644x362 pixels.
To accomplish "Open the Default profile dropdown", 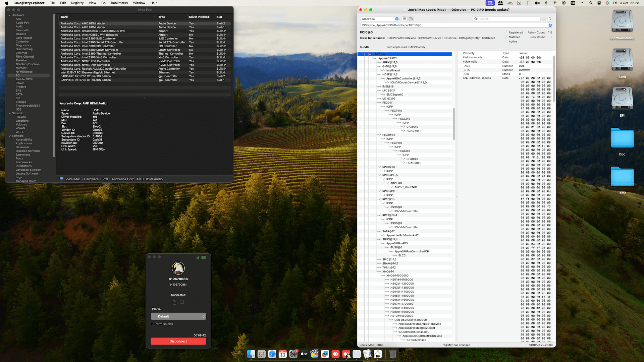I will point(178,316).
